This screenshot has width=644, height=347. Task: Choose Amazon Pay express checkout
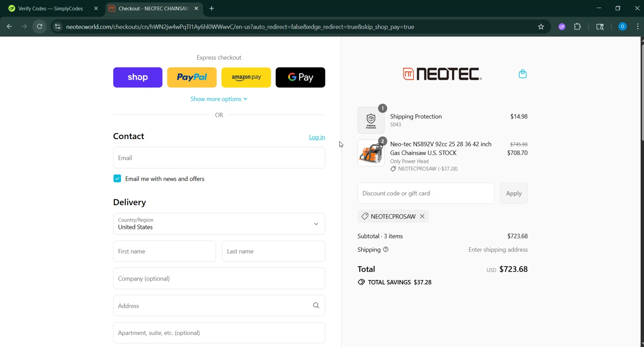(x=246, y=77)
